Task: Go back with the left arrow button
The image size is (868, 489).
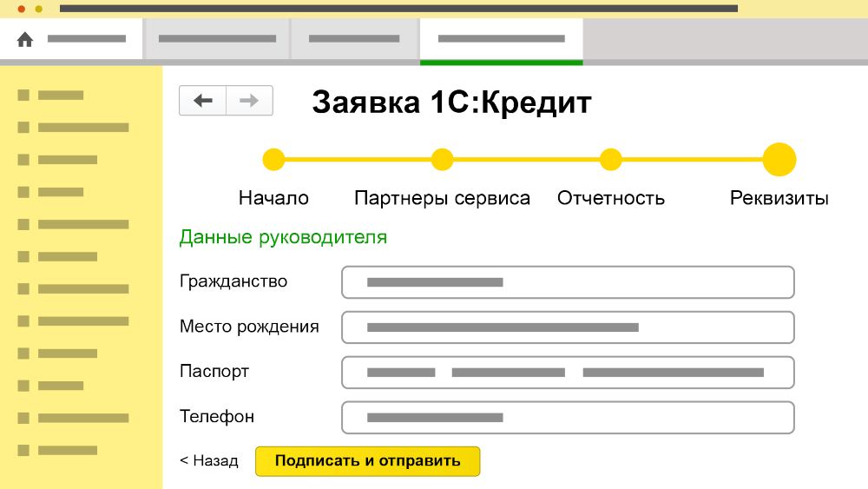Action: click(x=202, y=100)
